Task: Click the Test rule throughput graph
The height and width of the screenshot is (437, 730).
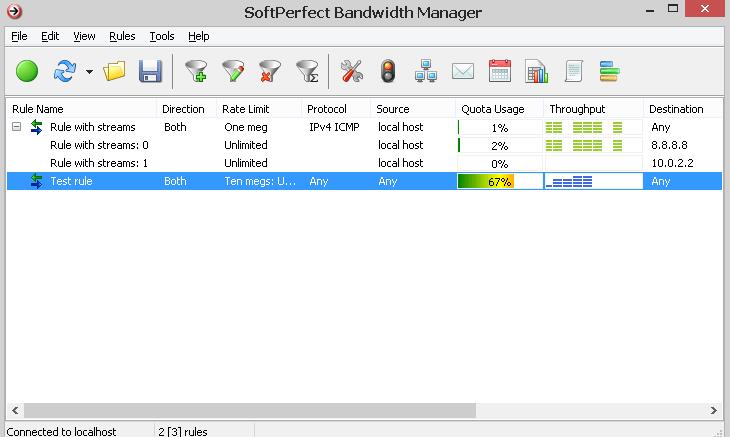Action: [x=594, y=181]
